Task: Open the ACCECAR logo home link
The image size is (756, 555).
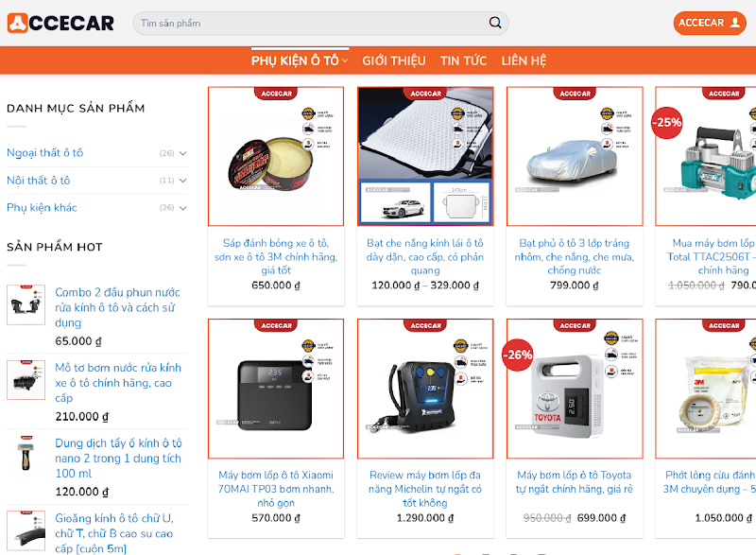Action: pyautogui.click(x=60, y=23)
